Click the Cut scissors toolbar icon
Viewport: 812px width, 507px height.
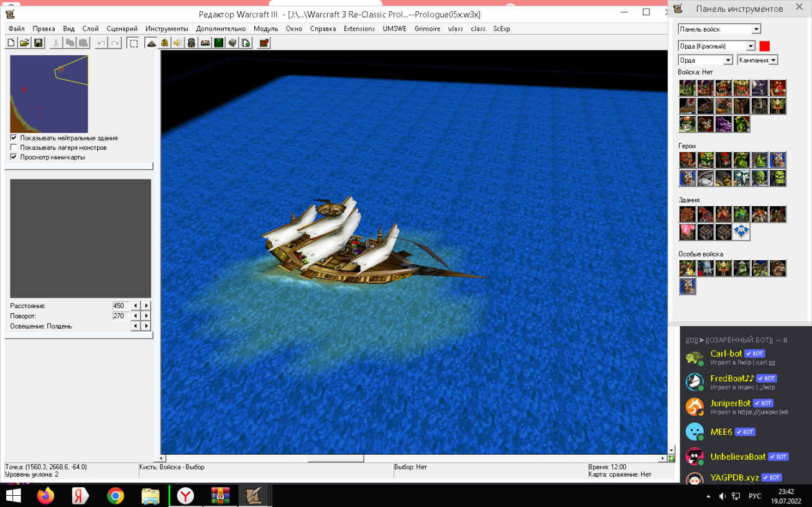coord(56,43)
